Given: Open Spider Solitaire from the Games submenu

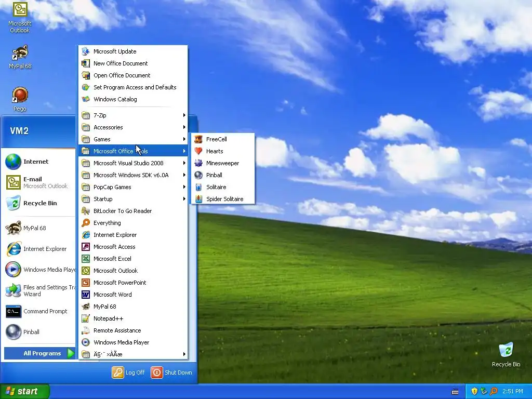Looking at the screenshot, I should [223, 199].
